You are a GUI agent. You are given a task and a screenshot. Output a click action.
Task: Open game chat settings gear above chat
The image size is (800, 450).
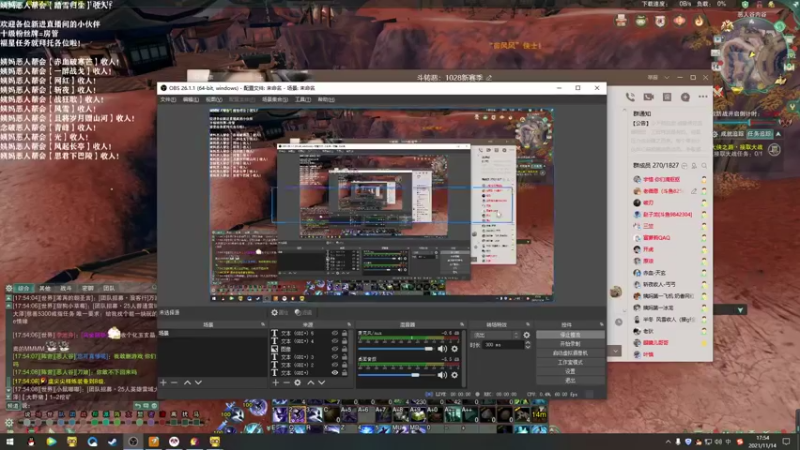[9, 288]
